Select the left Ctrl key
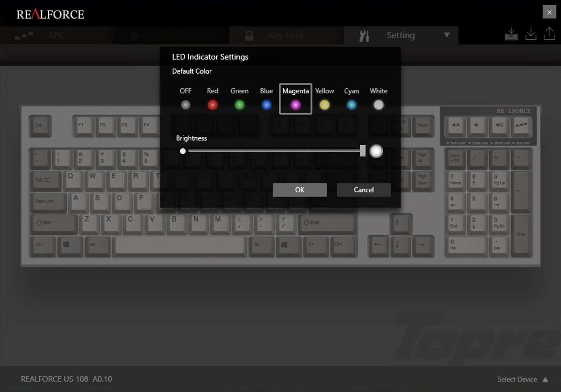Screen dimensions: 561x392 (43, 247)
